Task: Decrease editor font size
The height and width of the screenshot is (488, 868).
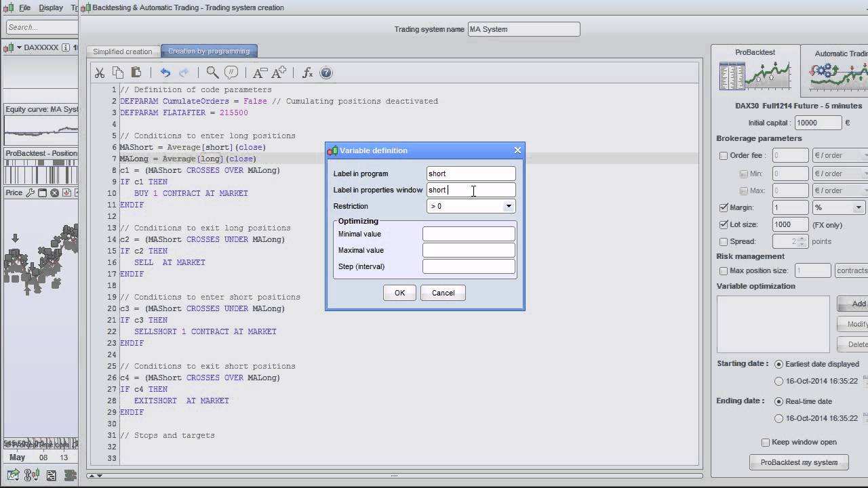Action: click(260, 73)
